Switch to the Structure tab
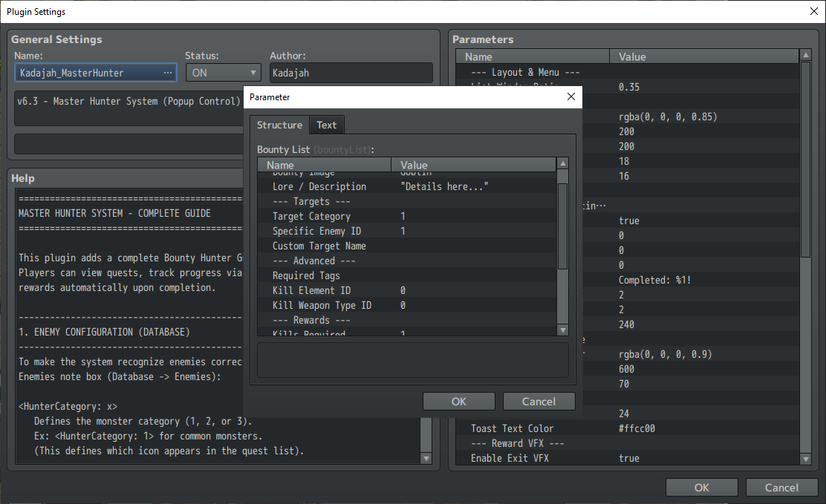 tap(279, 125)
